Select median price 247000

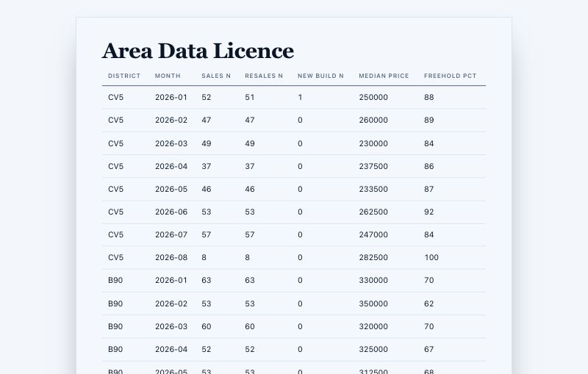[x=373, y=235]
